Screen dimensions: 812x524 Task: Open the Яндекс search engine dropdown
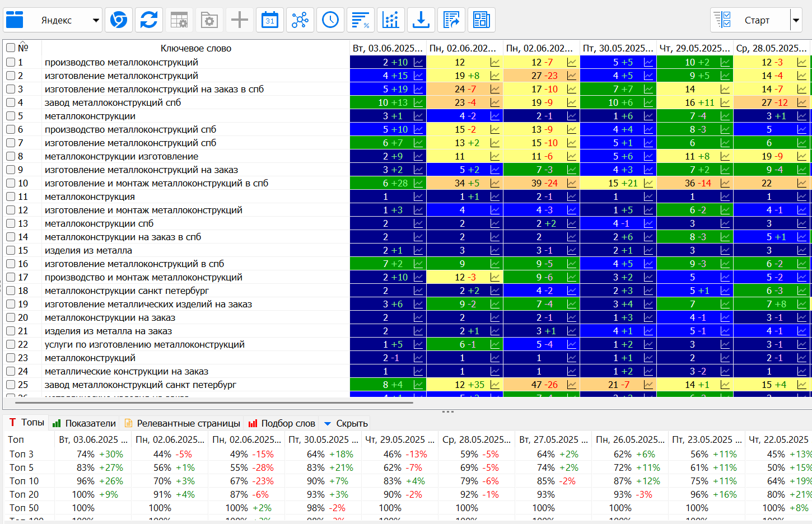coord(53,20)
